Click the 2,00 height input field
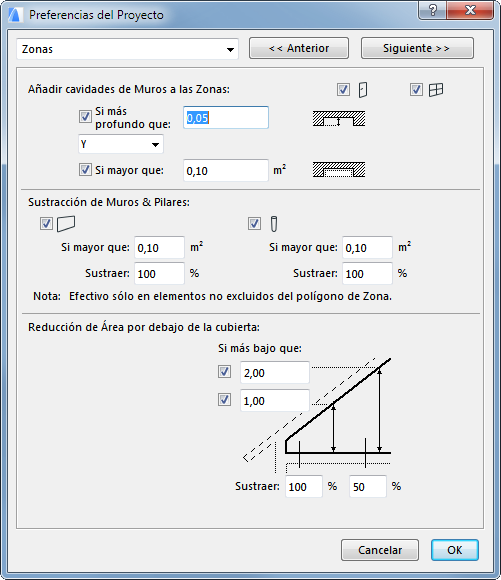Viewport: 501px width, 580px height. pos(275,372)
